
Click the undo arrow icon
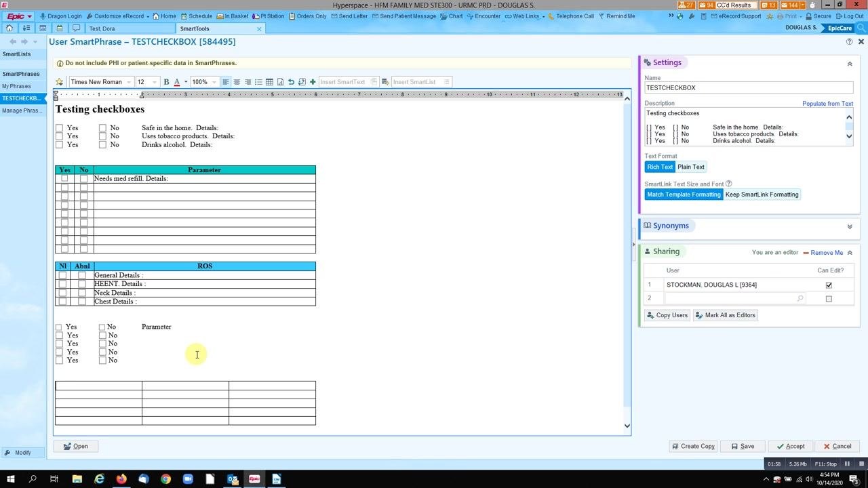[x=291, y=82]
